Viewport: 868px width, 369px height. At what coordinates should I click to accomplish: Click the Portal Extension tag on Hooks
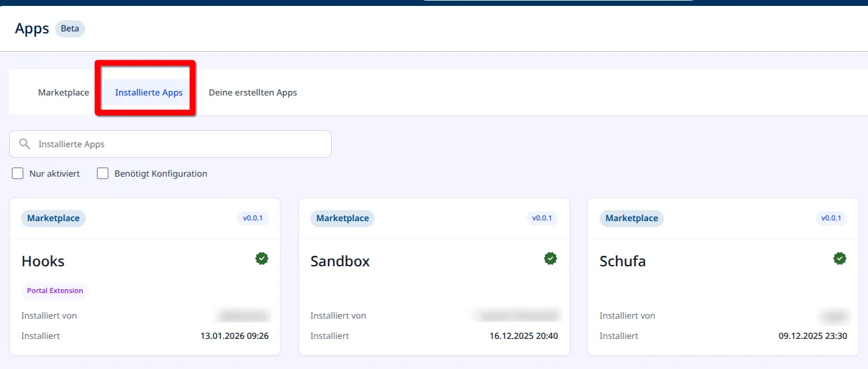(x=55, y=290)
